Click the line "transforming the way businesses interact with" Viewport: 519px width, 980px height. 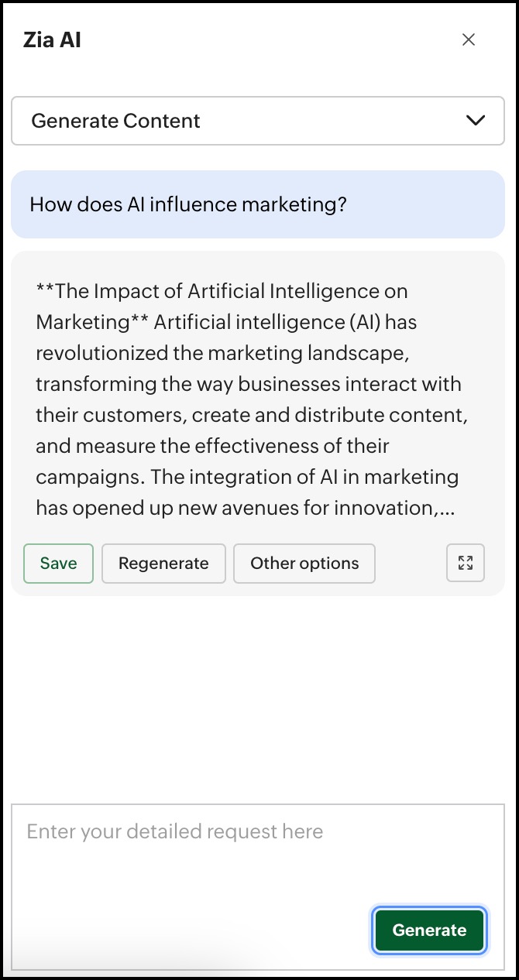249,384
